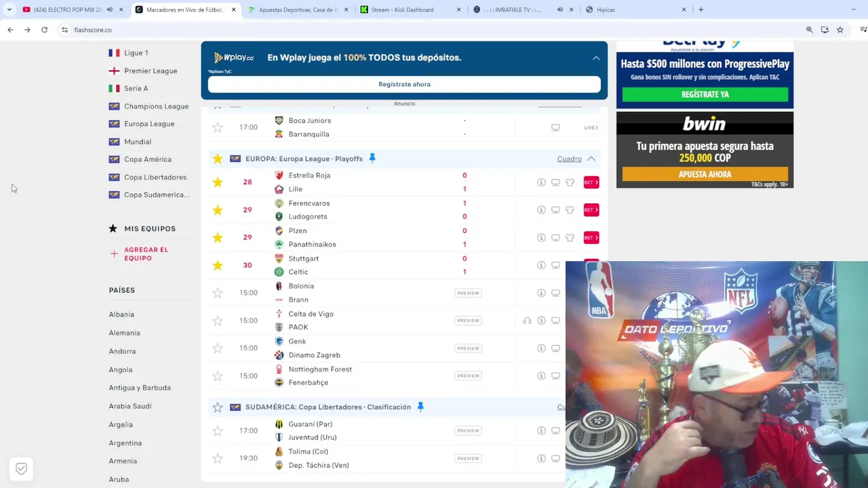The height and width of the screenshot is (488, 868).
Task: Open Argentina in the countries list
Action: pyautogui.click(x=125, y=443)
